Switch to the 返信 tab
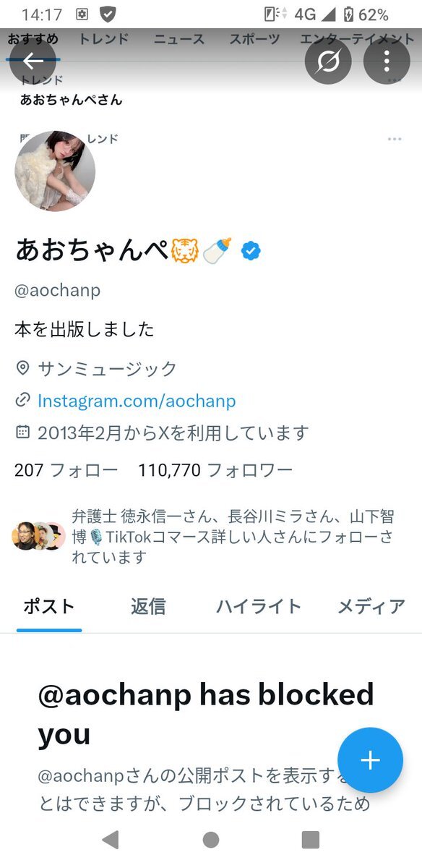 148,606
